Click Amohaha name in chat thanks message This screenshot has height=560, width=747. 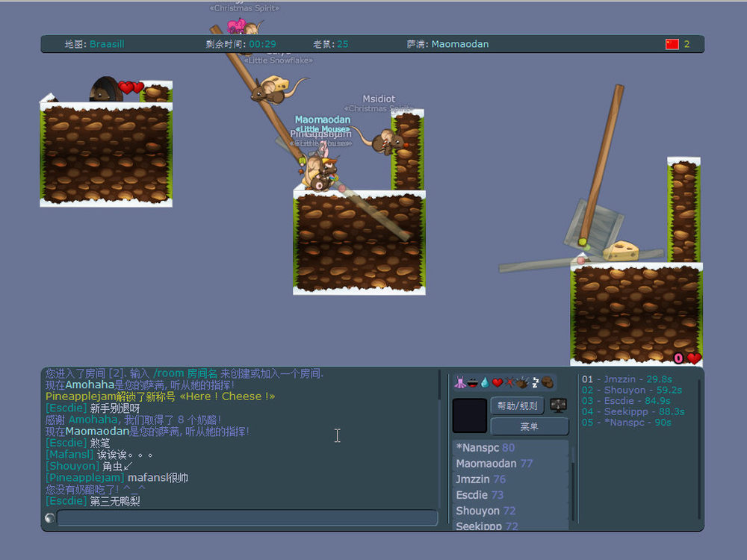[93, 420]
